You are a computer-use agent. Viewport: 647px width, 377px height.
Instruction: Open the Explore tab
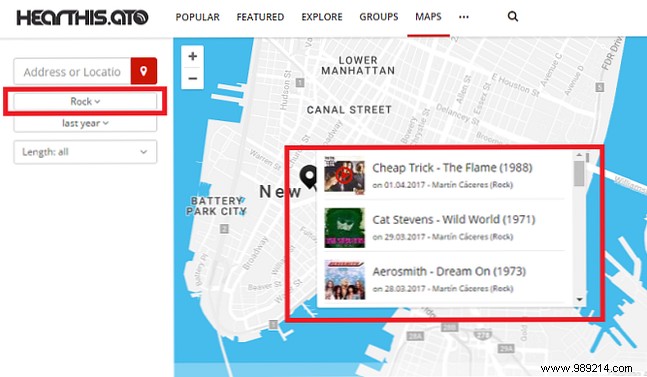(x=322, y=17)
